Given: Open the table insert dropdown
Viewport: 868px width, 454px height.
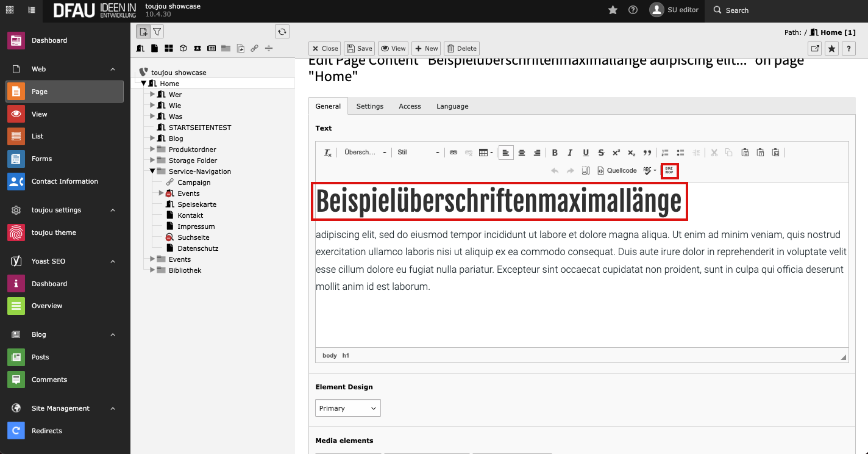Looking at the screenshot, I should 486,153.
